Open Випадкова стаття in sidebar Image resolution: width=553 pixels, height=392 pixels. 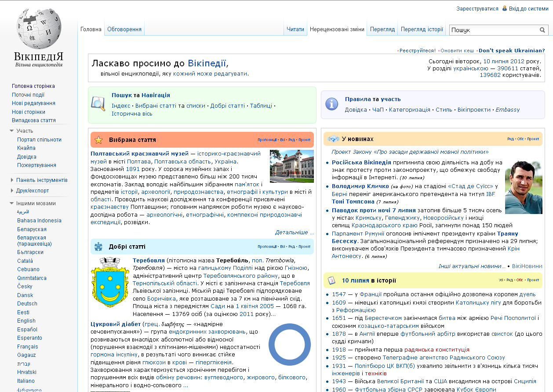tap(34, 120)
